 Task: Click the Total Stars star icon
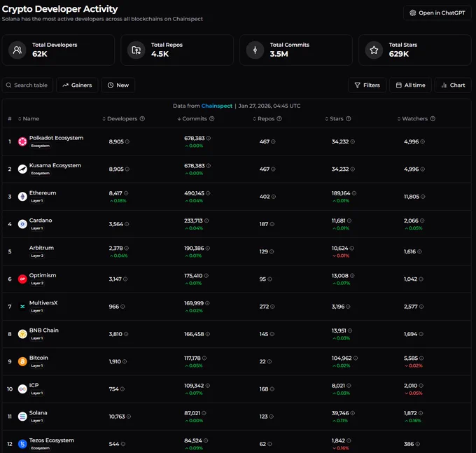click(374, 50)
